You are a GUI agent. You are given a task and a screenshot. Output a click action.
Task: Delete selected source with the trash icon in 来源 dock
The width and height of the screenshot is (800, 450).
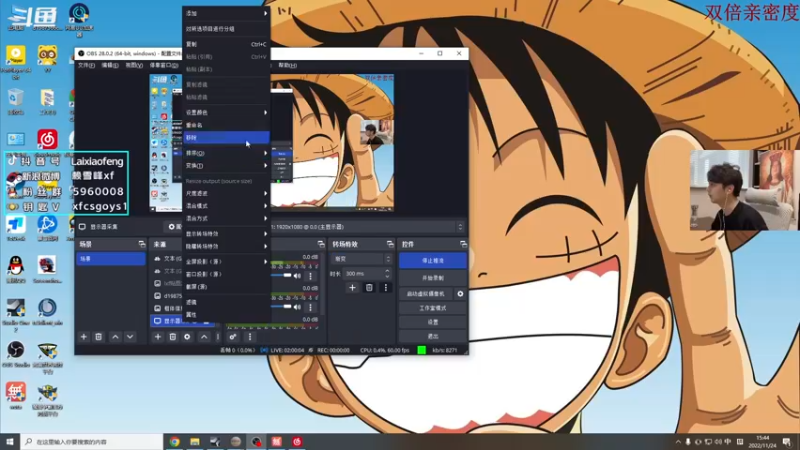pos(172,337)
